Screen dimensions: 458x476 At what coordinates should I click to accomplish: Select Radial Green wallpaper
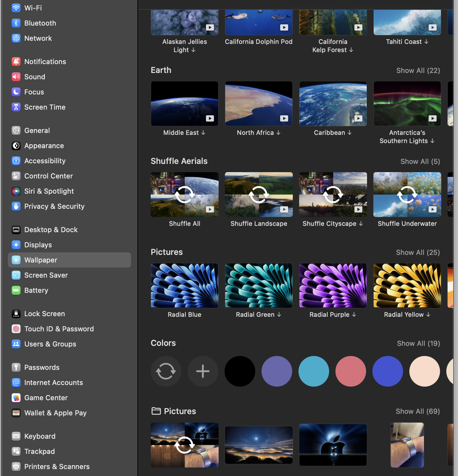click(x=259, y=286)
